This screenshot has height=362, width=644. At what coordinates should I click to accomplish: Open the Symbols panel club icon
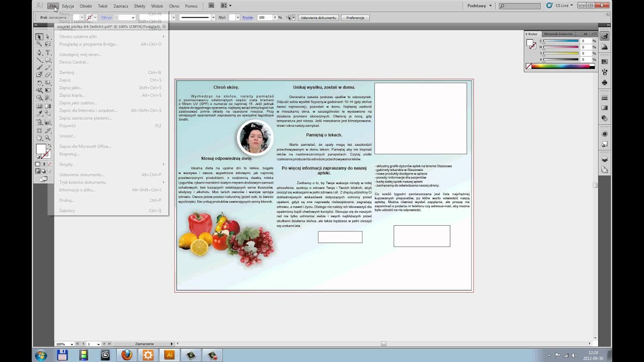[x=605, y=82]
